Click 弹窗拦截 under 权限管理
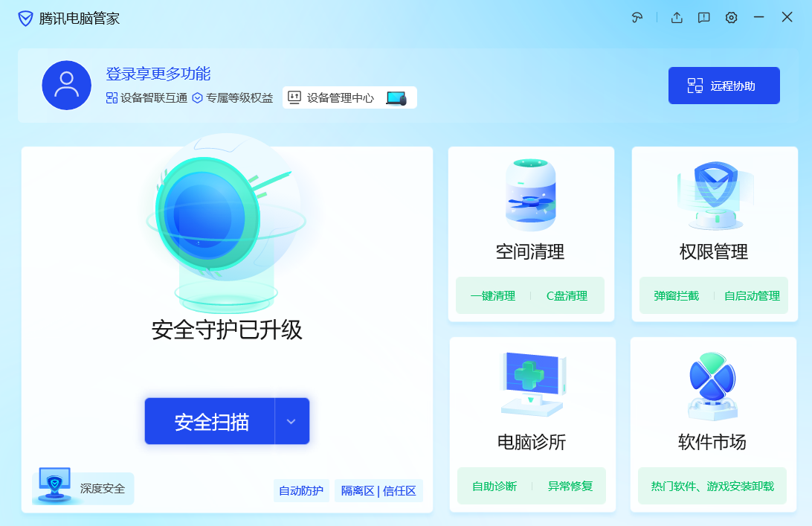 coord(675,295)
